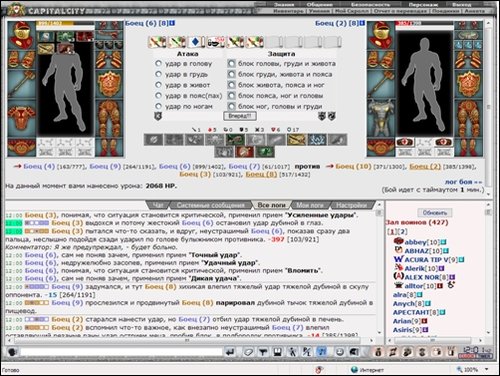Activate the green ability icon in lower tricks row
The width and height of the screenshot is (500, 376).
pos(265,152)
